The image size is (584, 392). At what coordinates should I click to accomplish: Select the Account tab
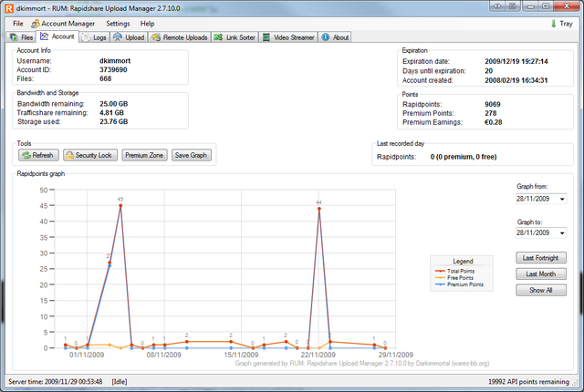(x=57, y=36)
